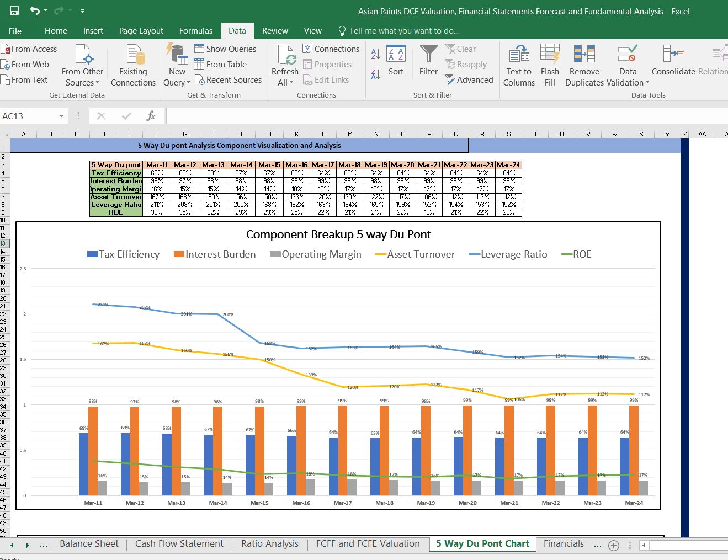
Task: Switch to the Home ribbon tab
Action: (56, 31)
